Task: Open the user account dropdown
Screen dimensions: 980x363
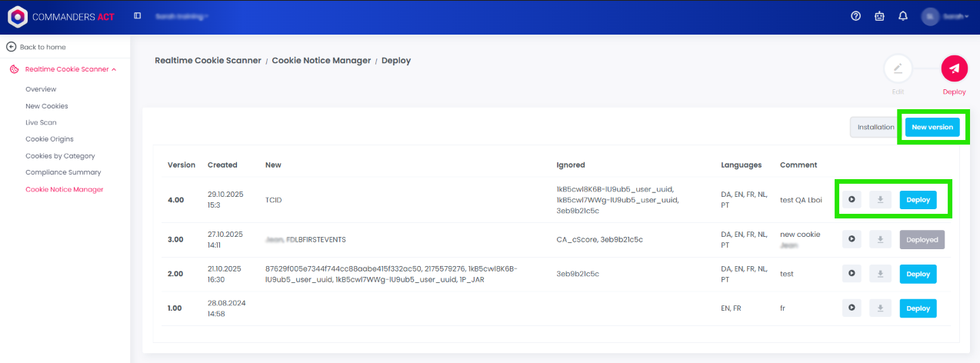Action: (945, 16)
